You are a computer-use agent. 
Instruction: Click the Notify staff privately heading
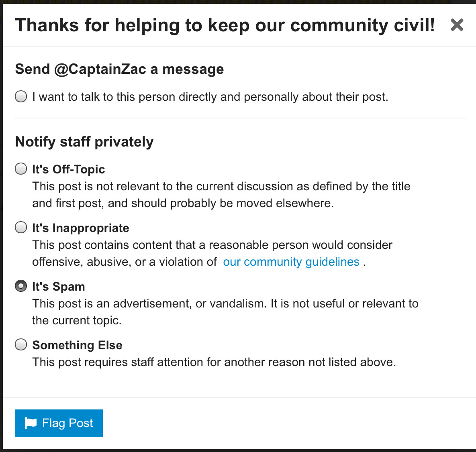pyautogui.click(x=84, y=142)
